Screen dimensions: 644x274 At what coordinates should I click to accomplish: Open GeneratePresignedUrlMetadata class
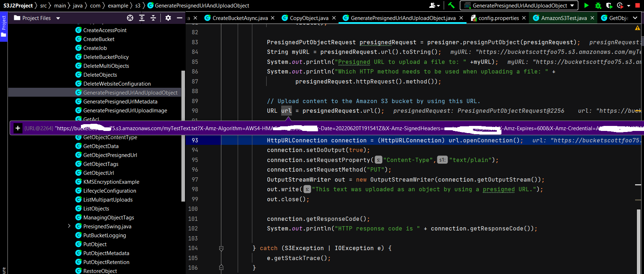120,102
